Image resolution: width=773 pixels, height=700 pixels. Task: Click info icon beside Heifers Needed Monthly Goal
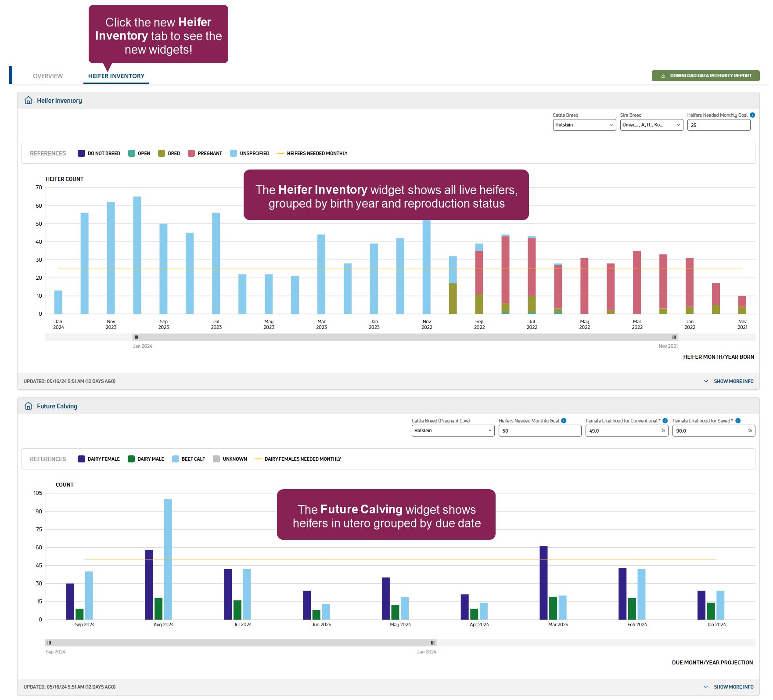pyautogui.click(x=752, y=115)
